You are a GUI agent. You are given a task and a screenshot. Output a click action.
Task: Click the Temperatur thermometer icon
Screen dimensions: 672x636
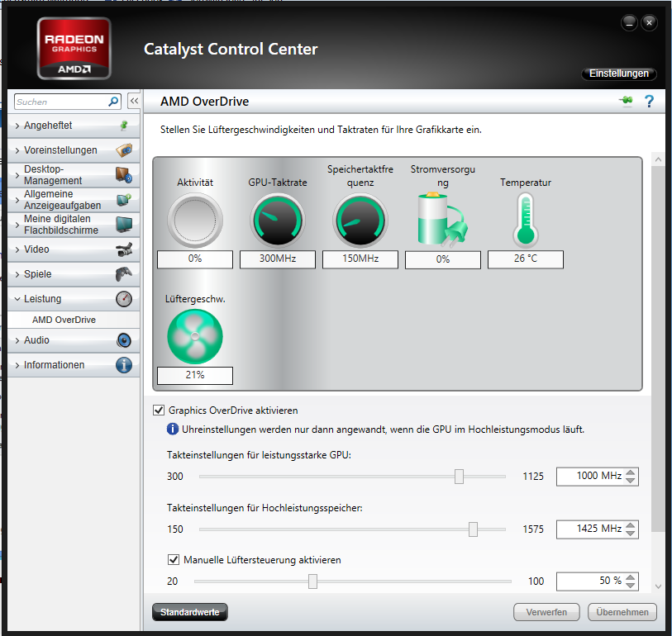pos(526,221)
